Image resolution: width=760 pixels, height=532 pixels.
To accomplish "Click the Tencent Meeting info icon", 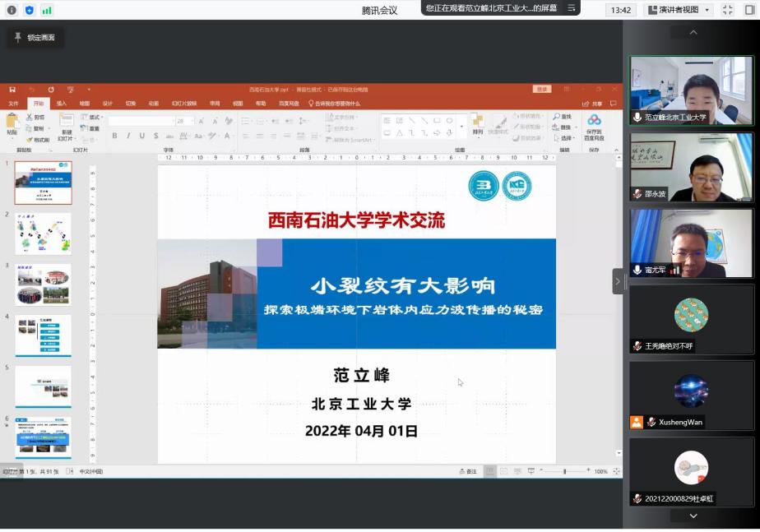I will pos(12,10).
